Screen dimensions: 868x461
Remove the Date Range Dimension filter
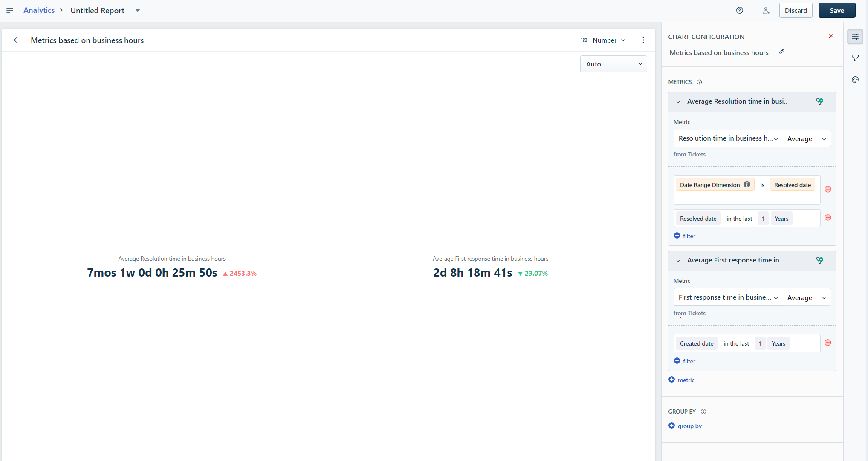(x=828, y=189)
